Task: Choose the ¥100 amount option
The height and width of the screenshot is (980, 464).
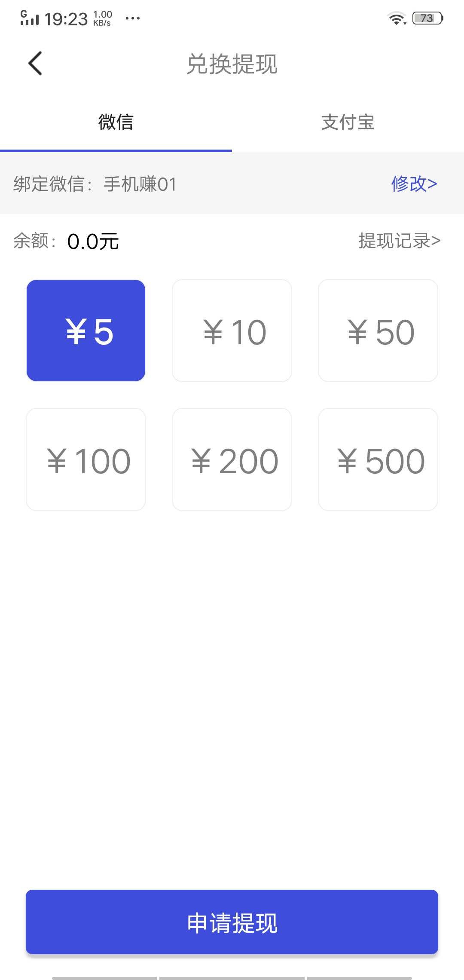Action: [86, 459]
